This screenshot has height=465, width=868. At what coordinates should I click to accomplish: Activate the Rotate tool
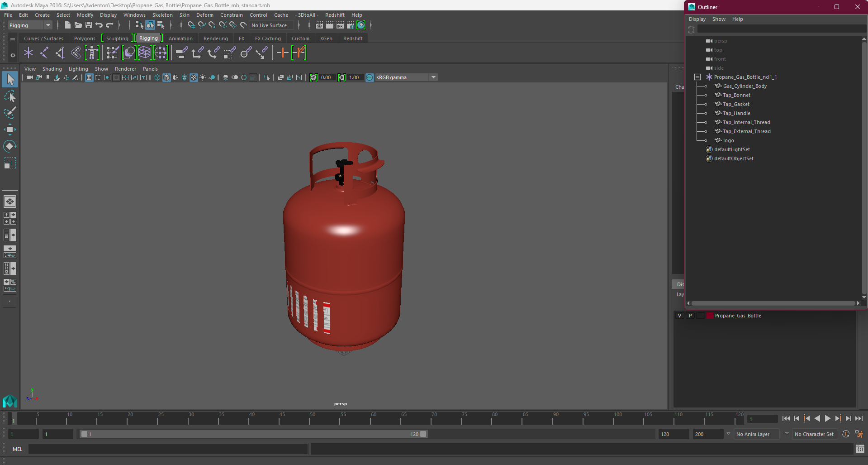click(x=10, y=146)
